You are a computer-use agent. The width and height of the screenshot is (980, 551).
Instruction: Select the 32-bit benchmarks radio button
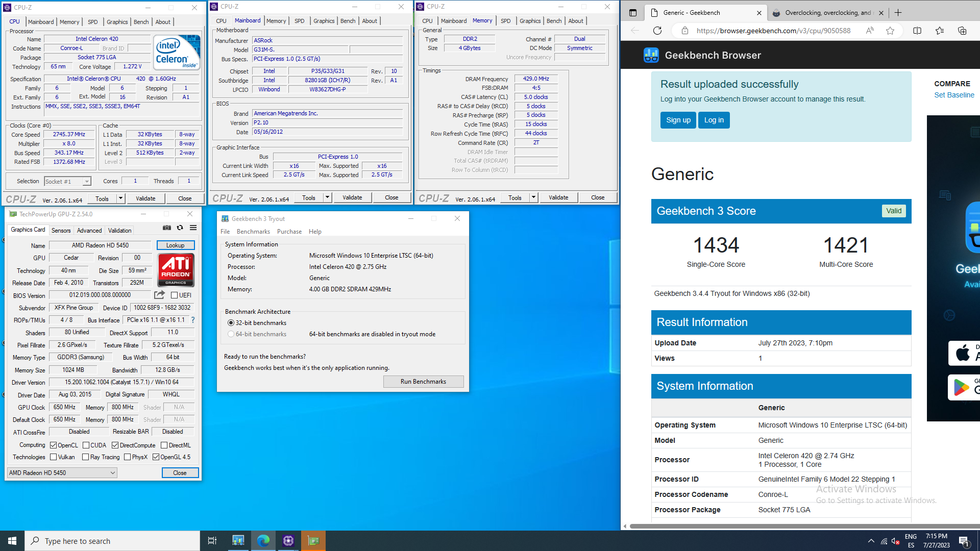tap(231, 322)
